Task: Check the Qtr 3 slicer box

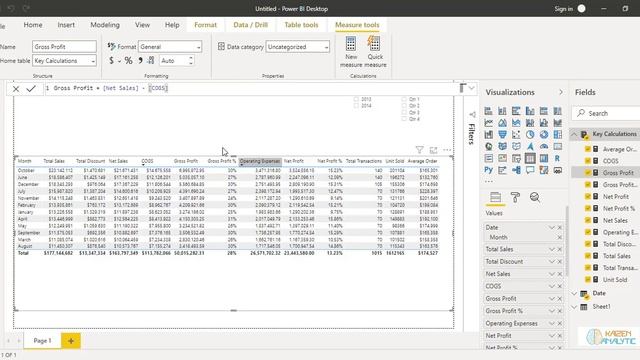Action: [x=404, y=112]
